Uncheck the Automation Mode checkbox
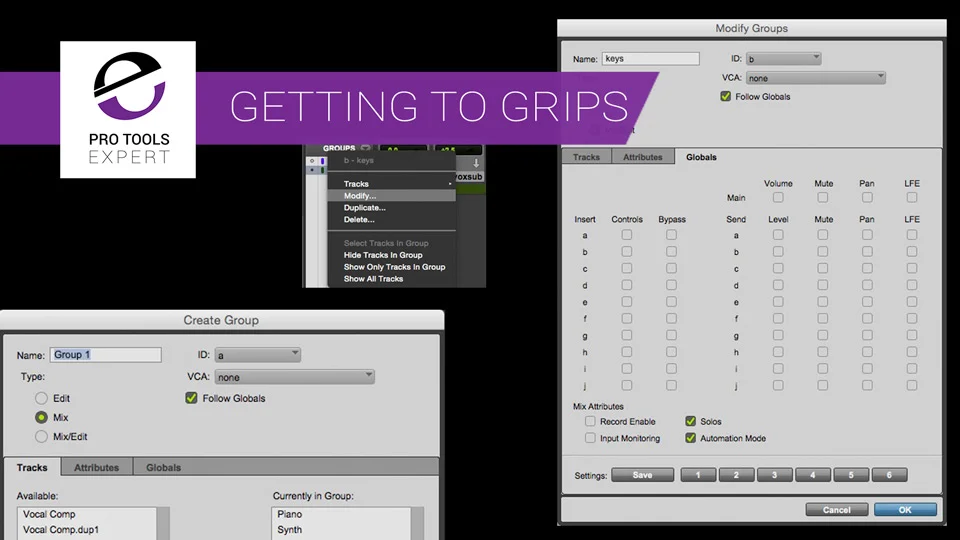This screenshot has height=540, width=960. point(691,438)
